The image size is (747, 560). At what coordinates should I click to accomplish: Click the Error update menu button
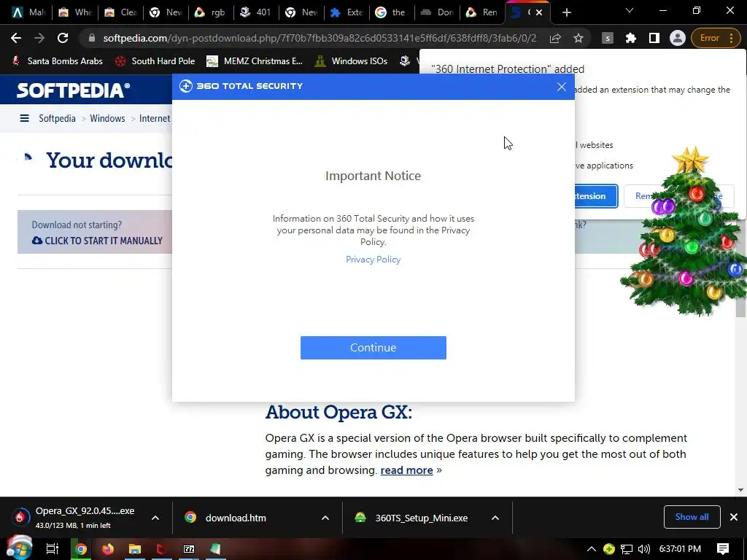click(x=716, y=38)
